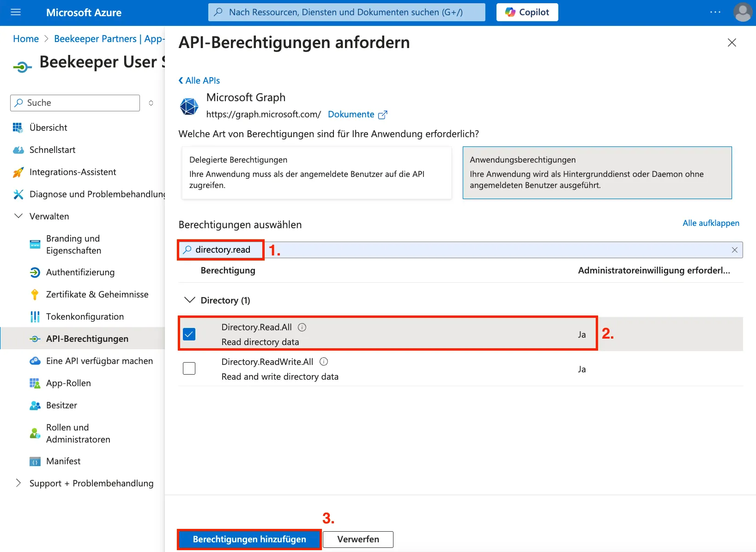This screenshot has width=756, height=552.
Task: Click the Read directory data description
Action: 260,342
